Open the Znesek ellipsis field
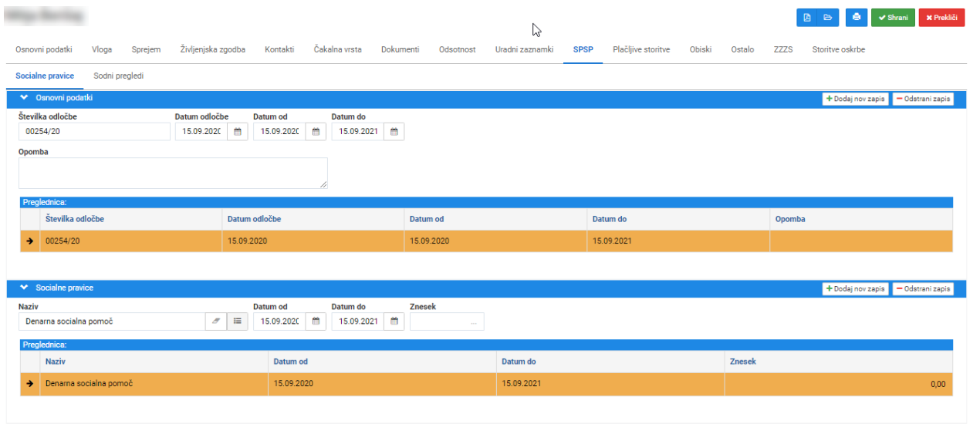980x424 pixels. point(447,321)
